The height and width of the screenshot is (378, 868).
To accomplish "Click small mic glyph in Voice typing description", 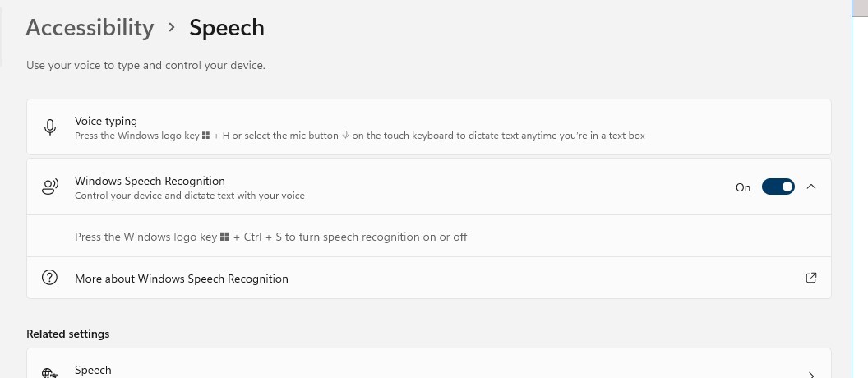I will pos(345,136).
